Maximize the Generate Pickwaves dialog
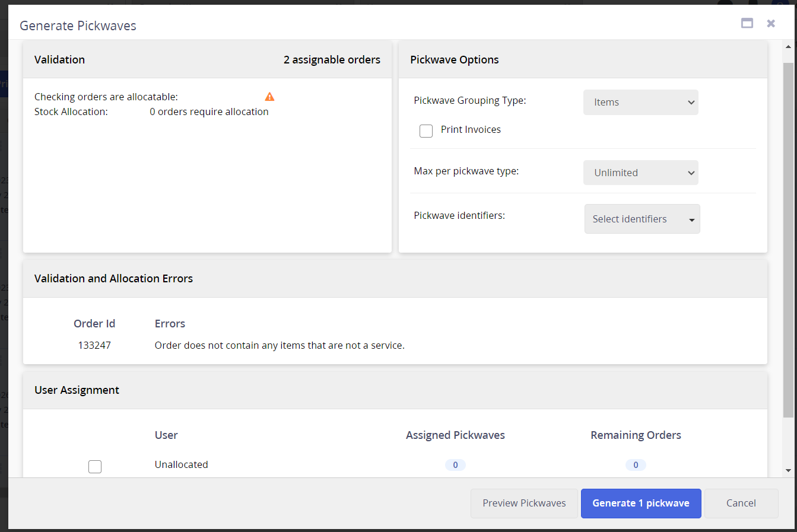The width and height of the screenshot is (797, 532). coord(747,23)
